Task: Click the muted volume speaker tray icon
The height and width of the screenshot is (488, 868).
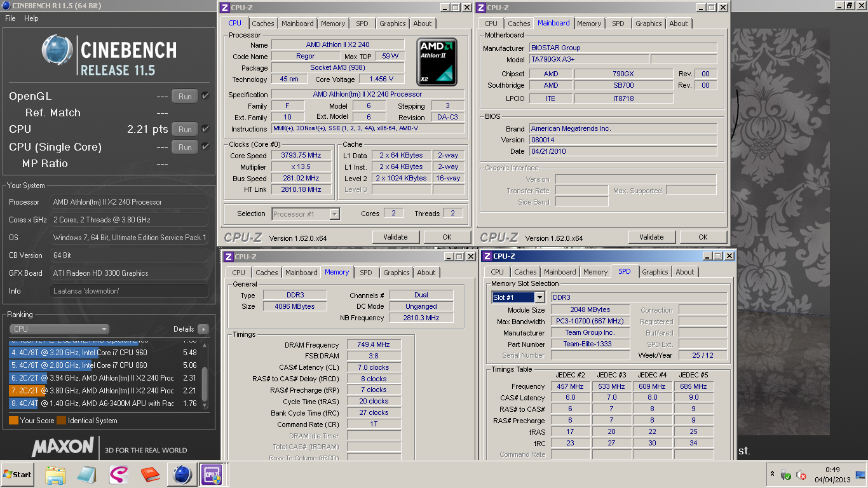Action: pyautogui.click(x=801, y=475)
